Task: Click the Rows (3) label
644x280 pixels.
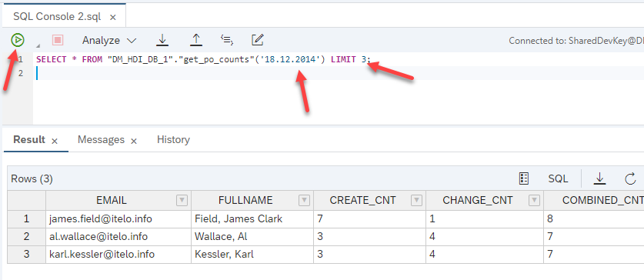Action: click(x=32, y=178)
